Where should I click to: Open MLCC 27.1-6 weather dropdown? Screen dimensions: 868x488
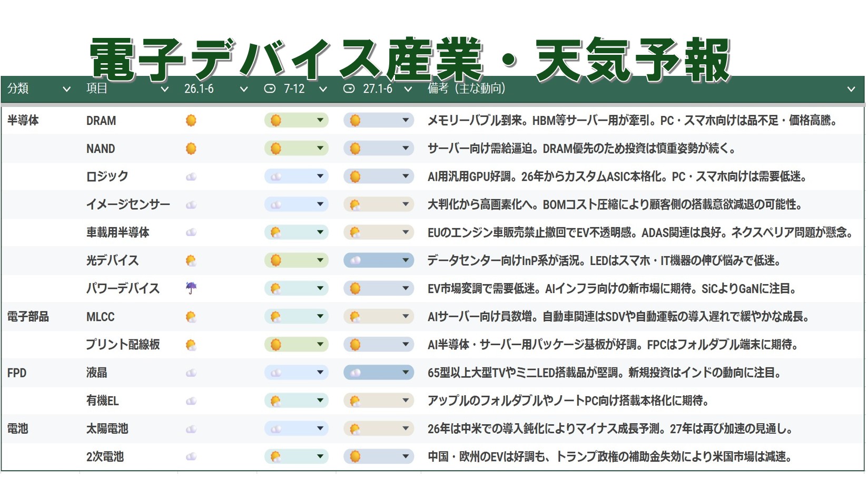pyautogui.click(x=378, y=317)
